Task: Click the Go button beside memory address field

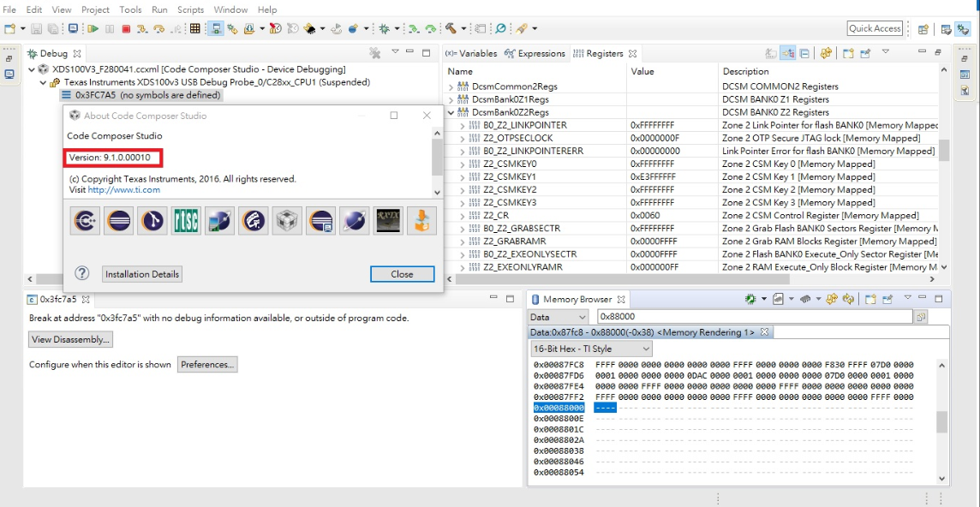Action: [921, 317]
